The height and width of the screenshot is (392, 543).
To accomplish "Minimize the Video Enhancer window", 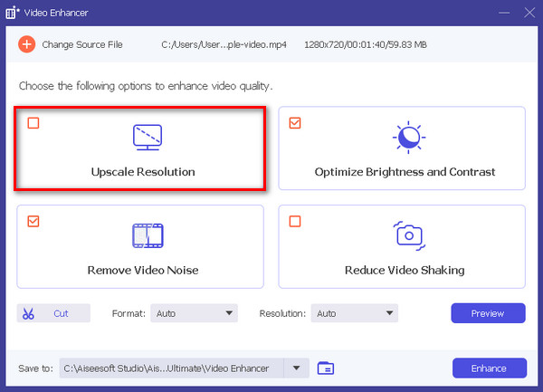I will click(504, 13).
